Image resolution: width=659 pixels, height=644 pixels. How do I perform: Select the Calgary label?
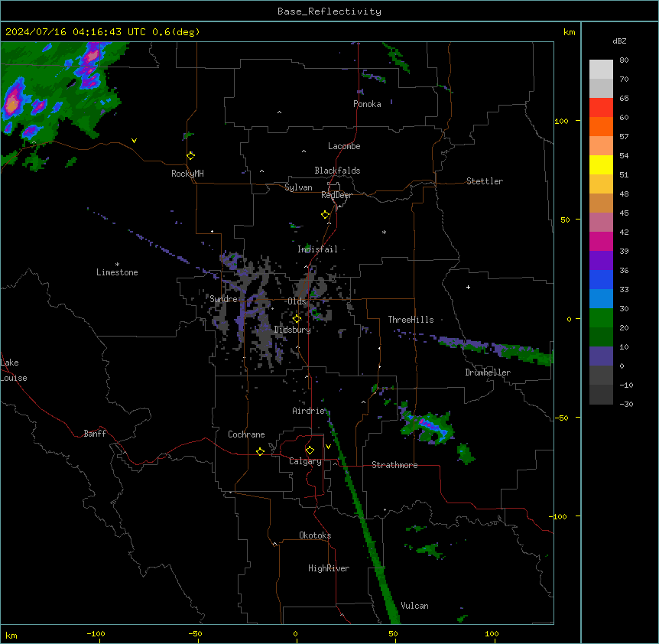click(306, 461)
